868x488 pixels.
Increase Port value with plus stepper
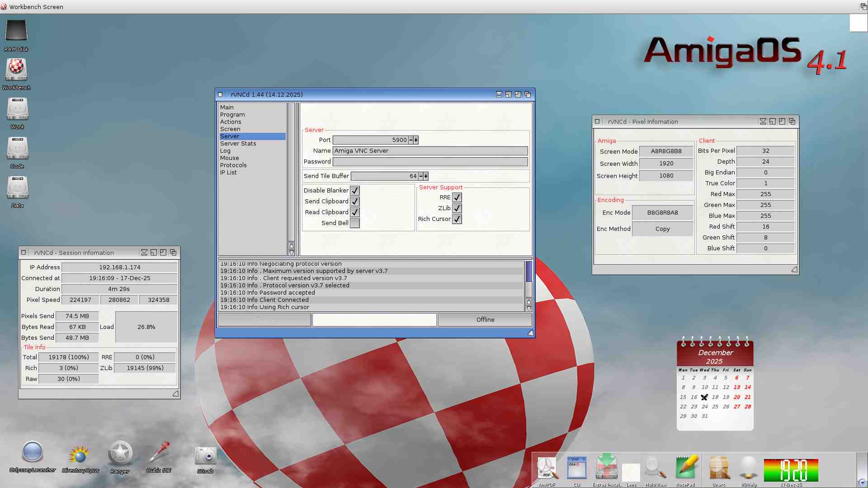[x=416, y=140]
